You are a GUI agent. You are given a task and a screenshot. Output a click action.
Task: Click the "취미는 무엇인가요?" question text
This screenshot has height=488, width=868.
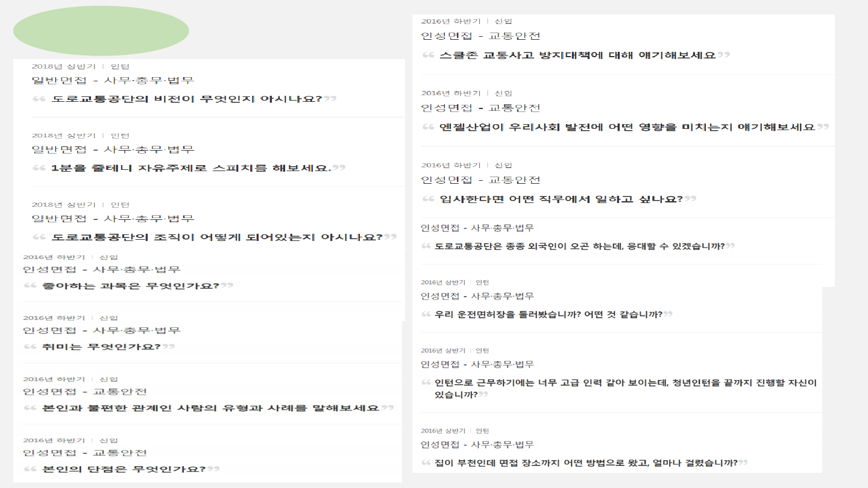point(101,347)
